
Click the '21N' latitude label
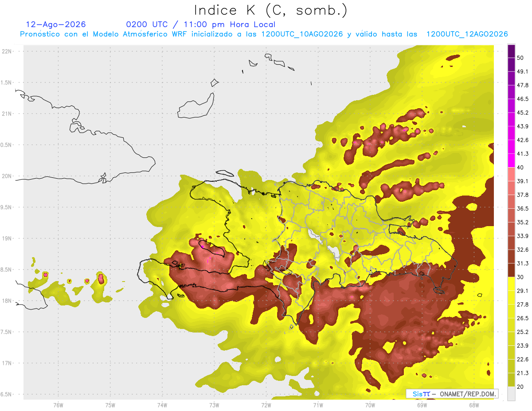click(x=7, y=114)
